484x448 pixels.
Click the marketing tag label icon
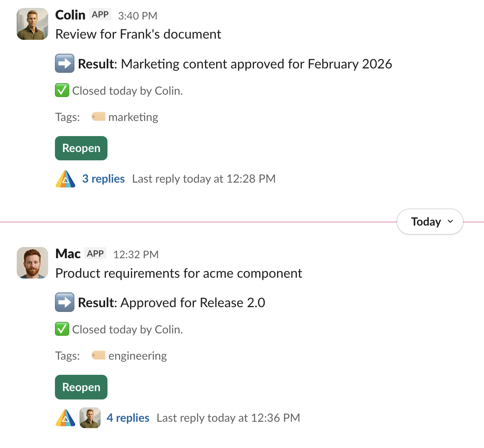tap(98, 117)
